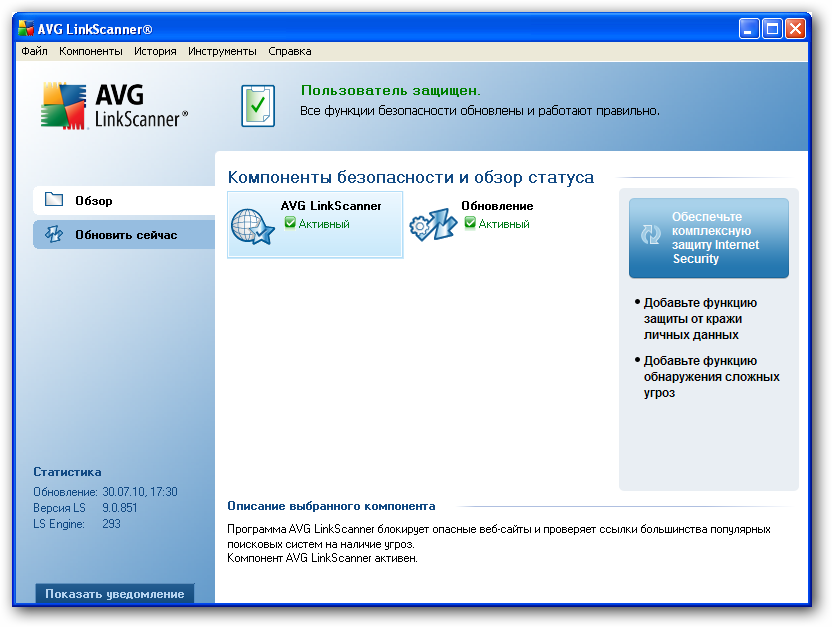
Task: Click the AVG LinkScanner globe component icon
Action: pos(252,224)
